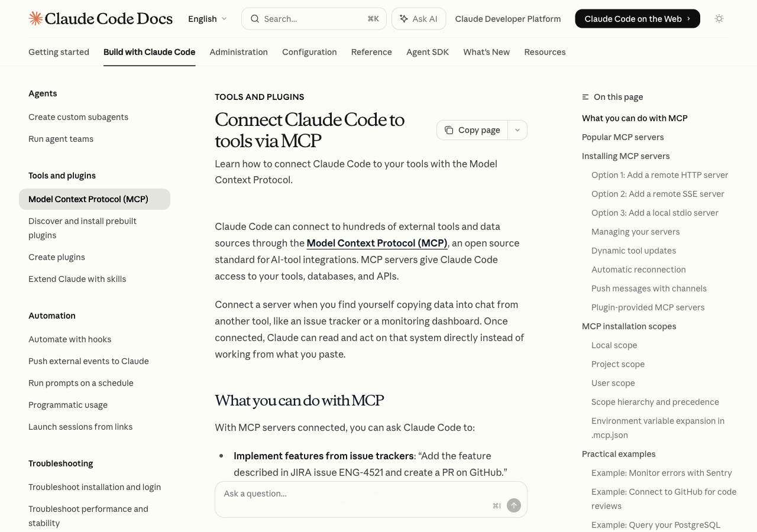This screenshot has width=757, height=532.
Task: Click the magnifier icon in search bar
Action: click(x=255, y=19)
